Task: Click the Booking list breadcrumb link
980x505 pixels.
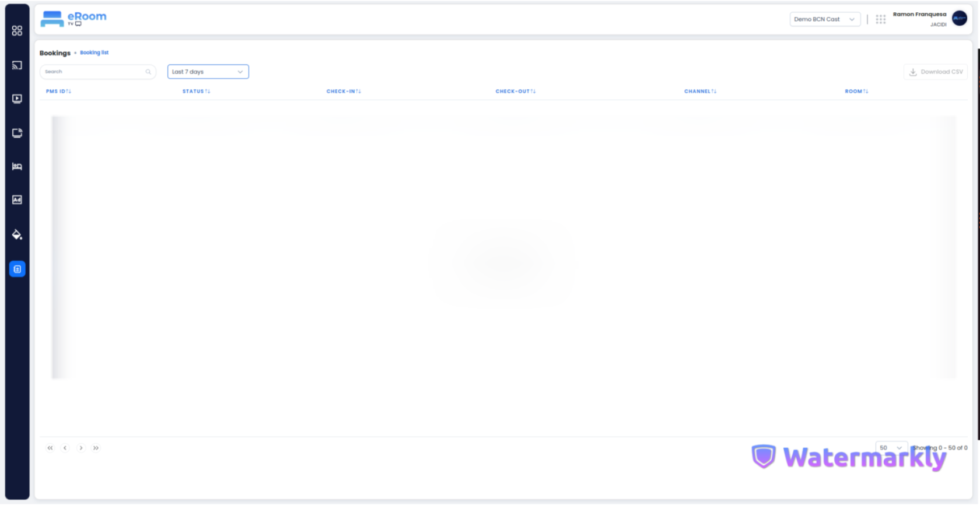Action: [94, 52]
